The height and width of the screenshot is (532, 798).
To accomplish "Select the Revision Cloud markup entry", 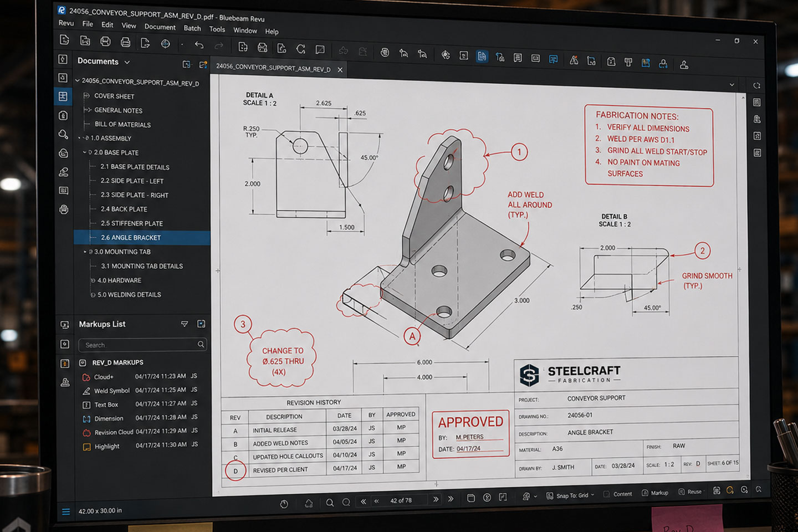I will (140, 432).
